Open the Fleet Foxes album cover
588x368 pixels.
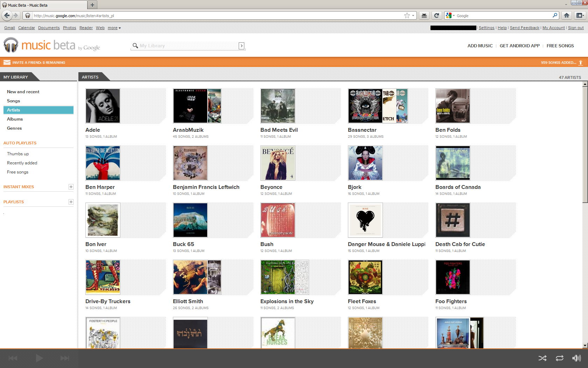(365, 277)
